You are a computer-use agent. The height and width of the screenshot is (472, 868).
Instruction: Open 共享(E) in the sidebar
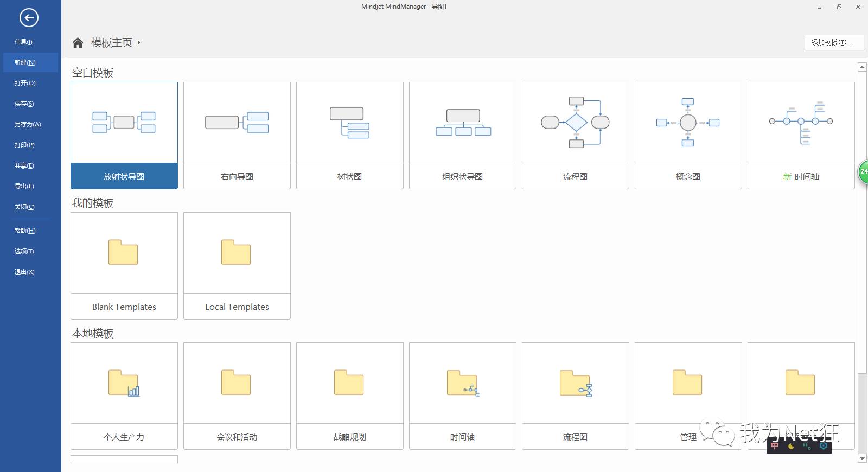pos(24,165)
